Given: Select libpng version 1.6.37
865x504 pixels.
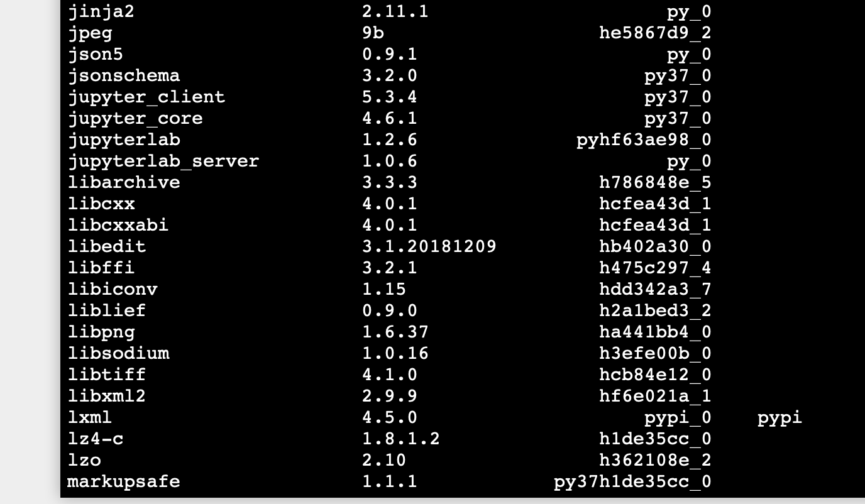Looking at the screenshot, I should [x=395, y=332].
